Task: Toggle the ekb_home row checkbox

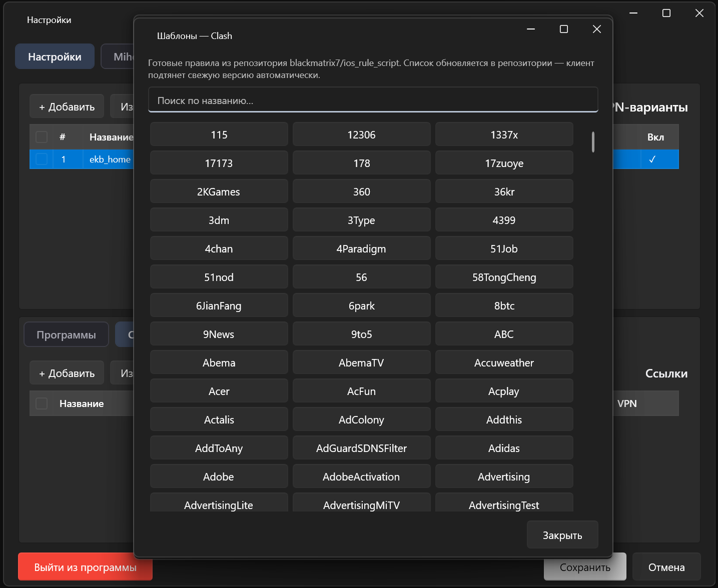Action: [x=42, y=159]
